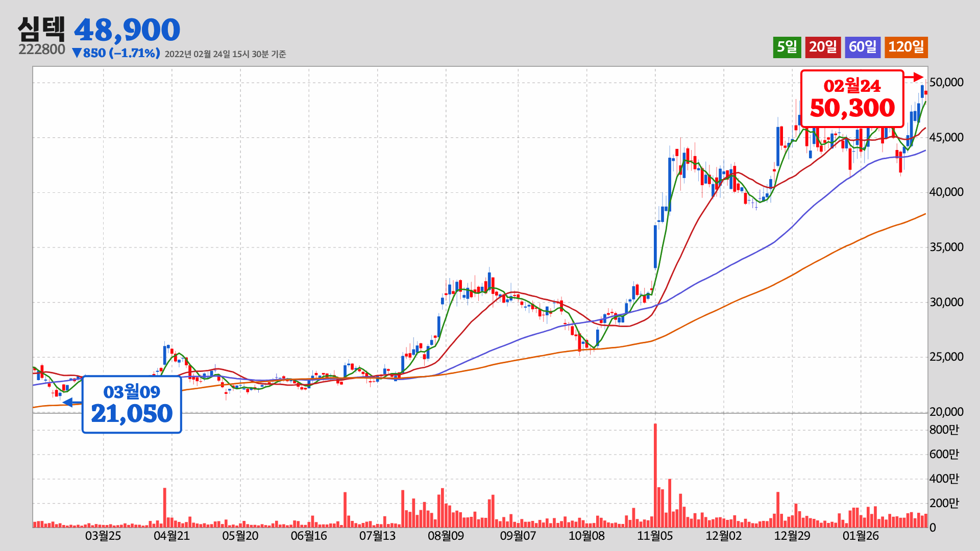This screenshot has width=980, height=551.
Task: Click the 25,000 price axis label
Action: tap(946, 357)
